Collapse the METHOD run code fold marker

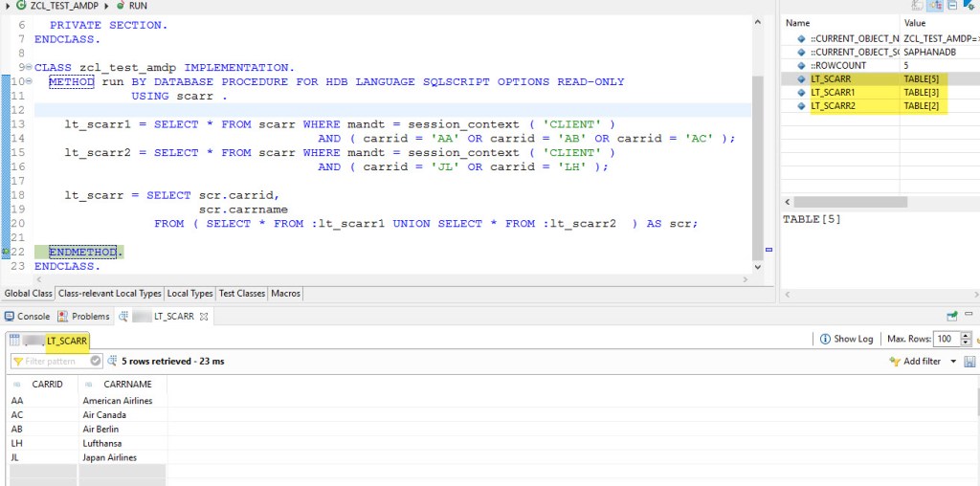pos(29,82)
